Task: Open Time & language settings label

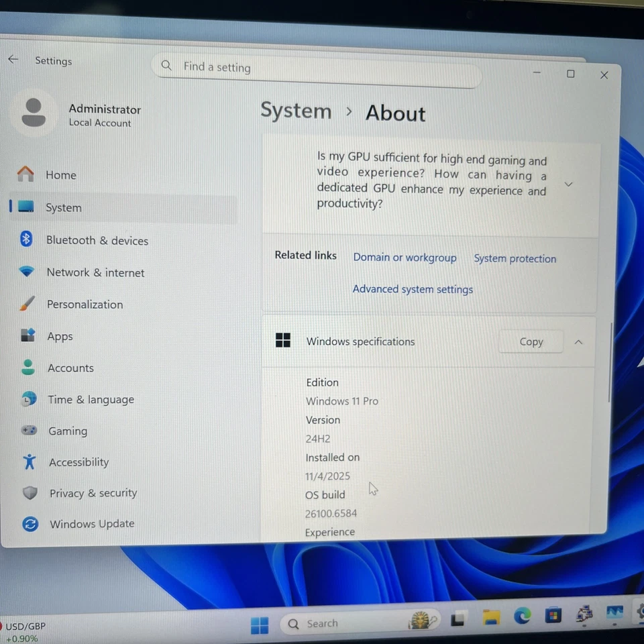Action: [91, 399]
